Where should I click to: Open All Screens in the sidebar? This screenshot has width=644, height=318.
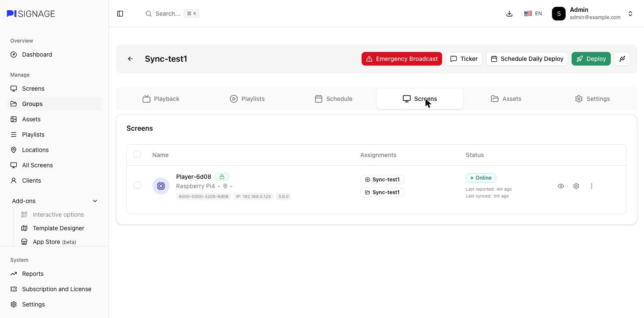[x=55, y=165]
